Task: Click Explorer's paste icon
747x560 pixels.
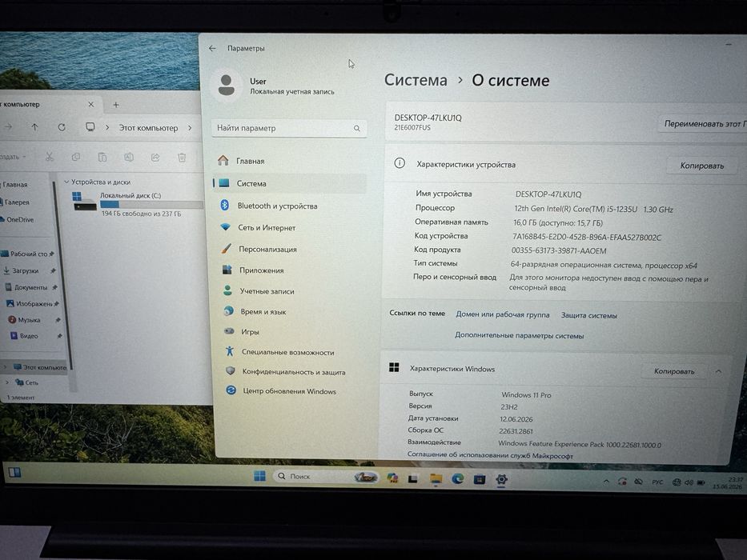Action: tap(102, 157)
